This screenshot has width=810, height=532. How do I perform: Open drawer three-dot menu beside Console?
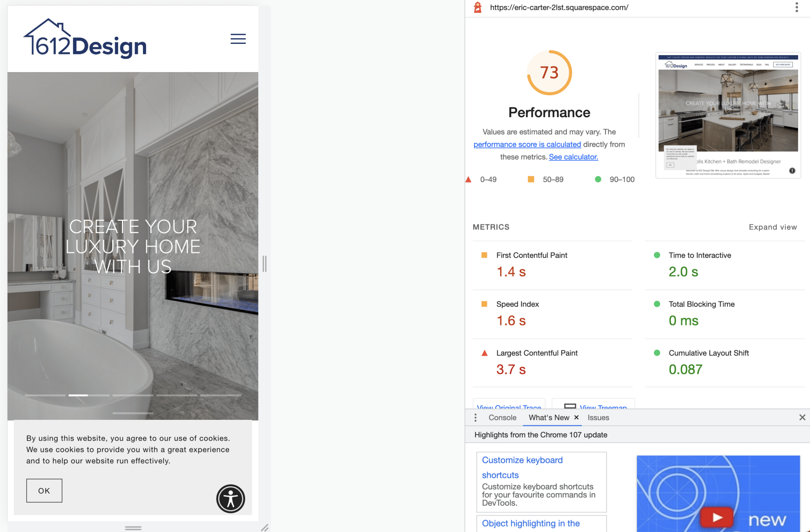[x=475, y=417]
